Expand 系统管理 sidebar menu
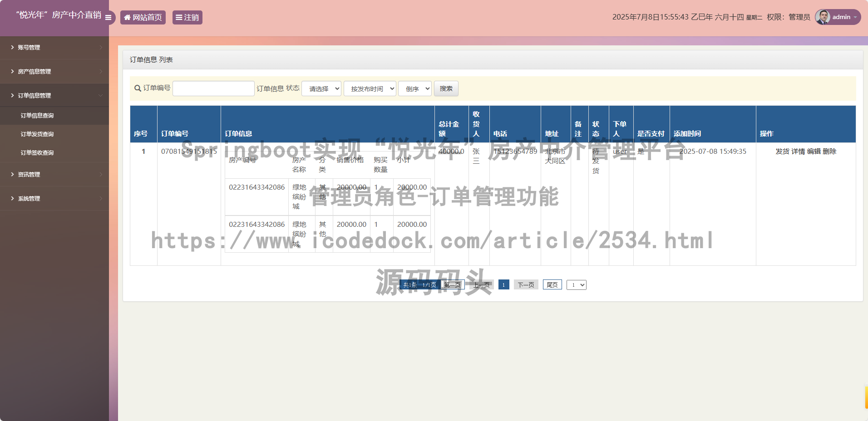This screenshot has height=421, width=868. point(54,198)
